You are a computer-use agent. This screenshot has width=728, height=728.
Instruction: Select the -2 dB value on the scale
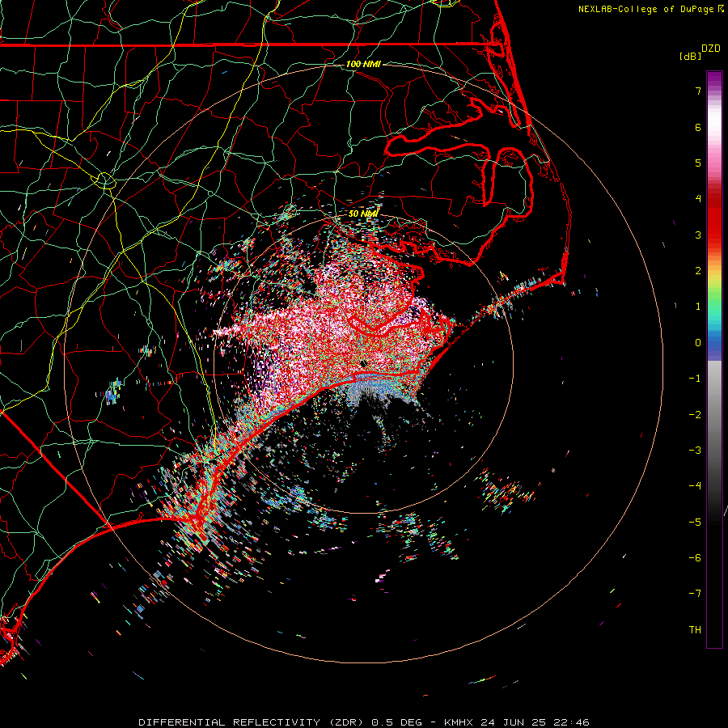tap(695, 415)
